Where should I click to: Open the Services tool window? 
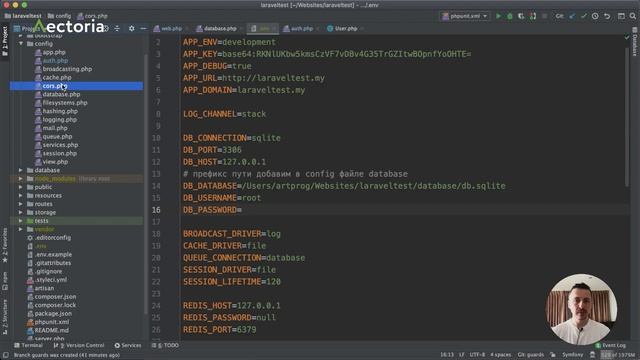pos(128,345)
